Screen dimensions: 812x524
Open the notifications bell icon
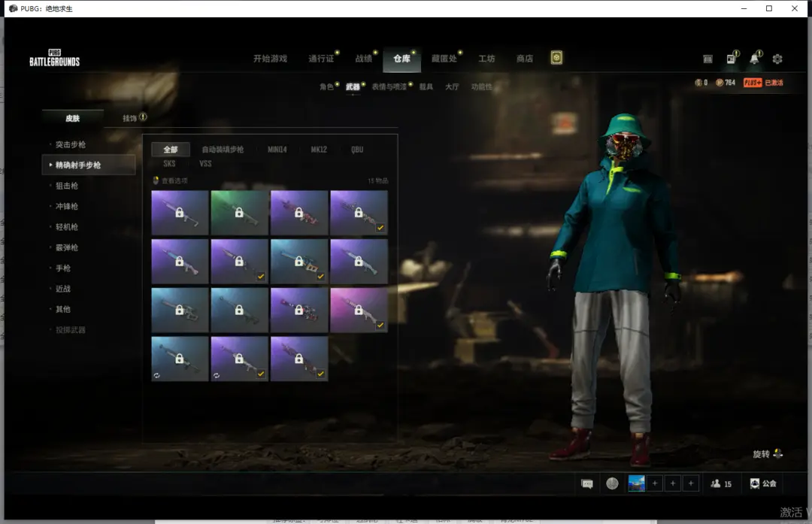point(755,59)
